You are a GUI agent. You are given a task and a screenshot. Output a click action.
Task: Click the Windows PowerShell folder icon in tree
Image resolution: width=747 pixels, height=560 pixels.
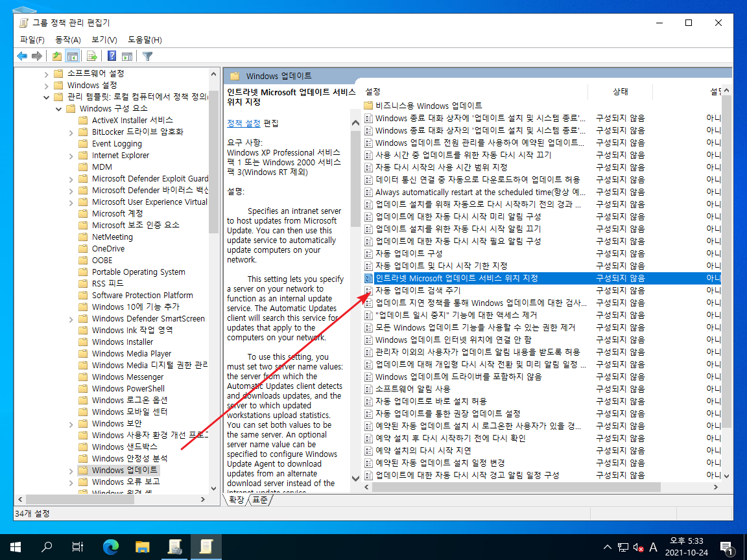(x=84, y=389)
